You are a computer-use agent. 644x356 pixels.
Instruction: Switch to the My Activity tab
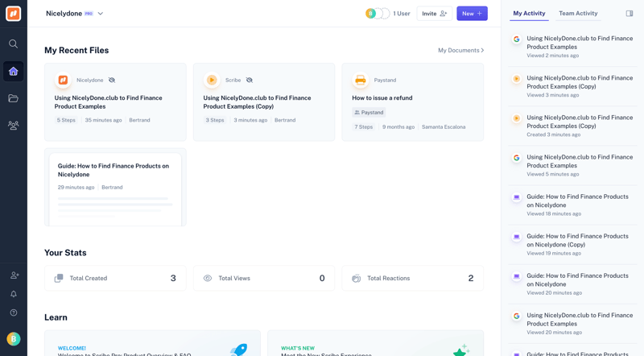coord(529,14)
